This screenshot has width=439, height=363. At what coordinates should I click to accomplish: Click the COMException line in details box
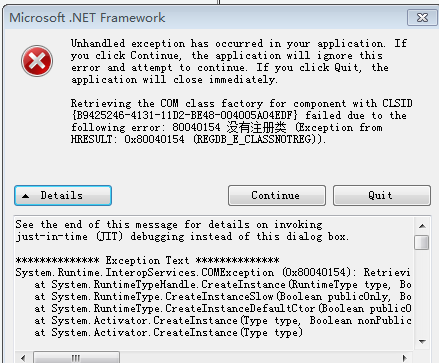tap(213, 272)
